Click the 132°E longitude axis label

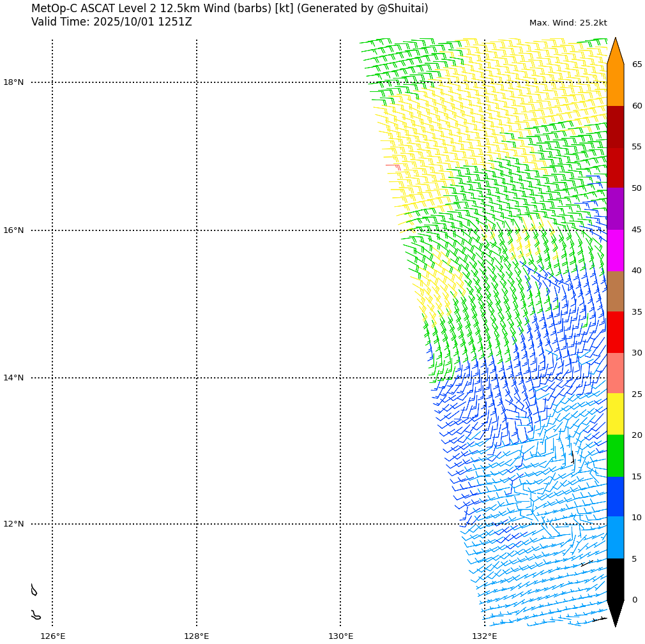(x=484, y=636)
